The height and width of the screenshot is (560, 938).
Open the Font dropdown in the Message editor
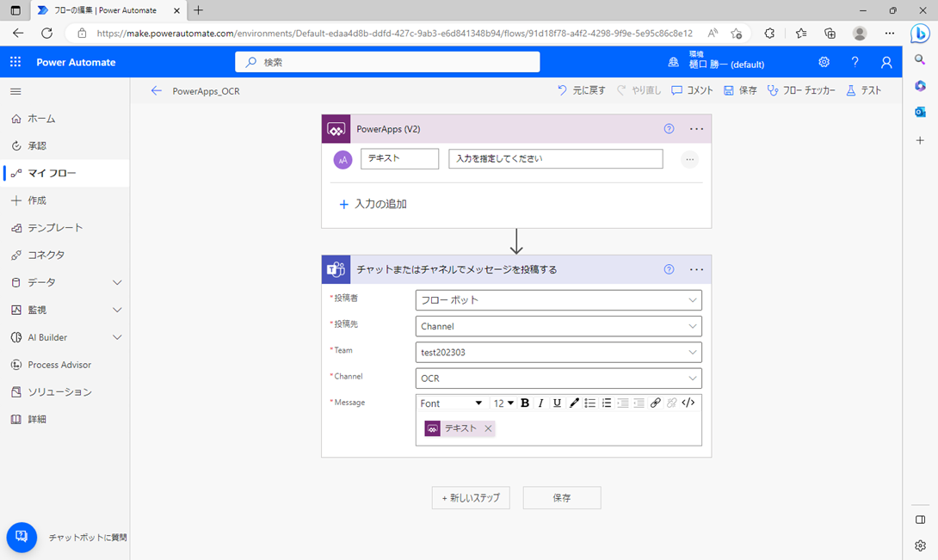click(452, 403)
